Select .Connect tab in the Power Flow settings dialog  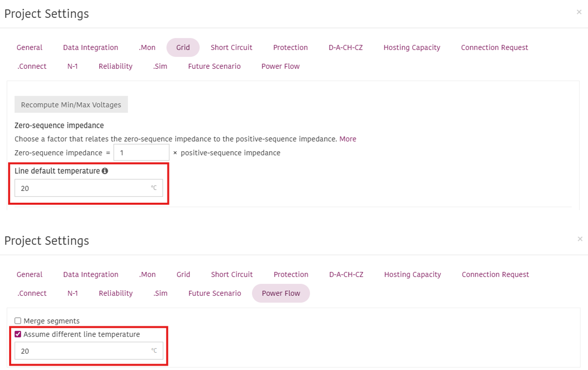click(32, 293)
